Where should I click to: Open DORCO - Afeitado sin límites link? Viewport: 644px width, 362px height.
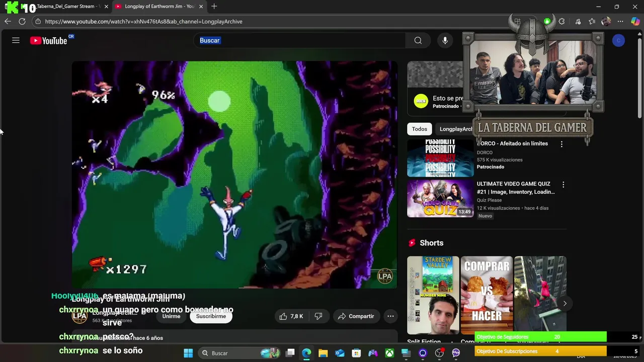512,144
